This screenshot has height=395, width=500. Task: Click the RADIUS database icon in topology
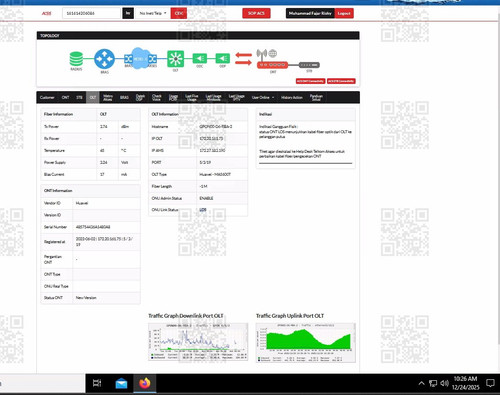tap(76, 59)
